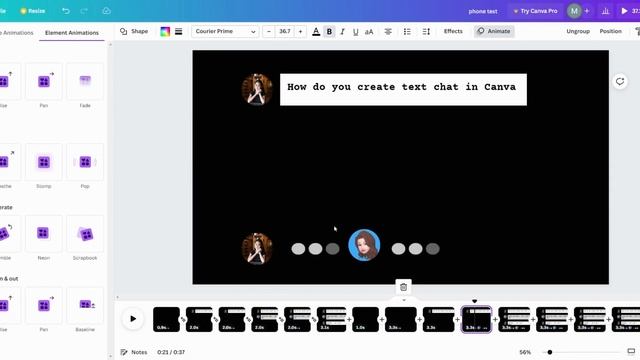Open the border style lines icon
Viewport: 640px width, 360px height.
point(179,31)
